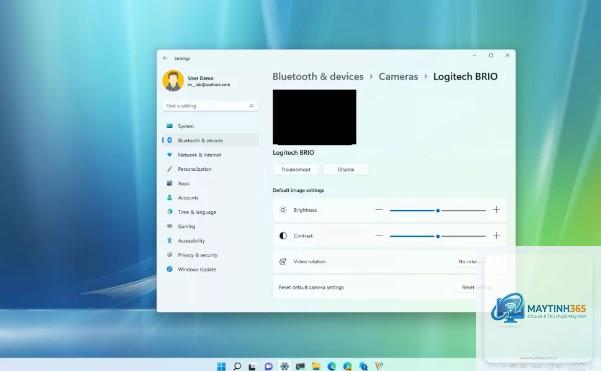Image resolution: width=601 pixels, height=371 pixels.
Task: Open the Settings gear in the taskbar
Action: (284, 366)
